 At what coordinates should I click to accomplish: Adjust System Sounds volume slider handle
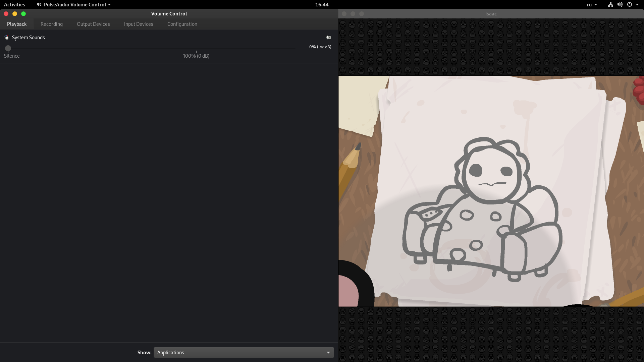coord(8,48)
